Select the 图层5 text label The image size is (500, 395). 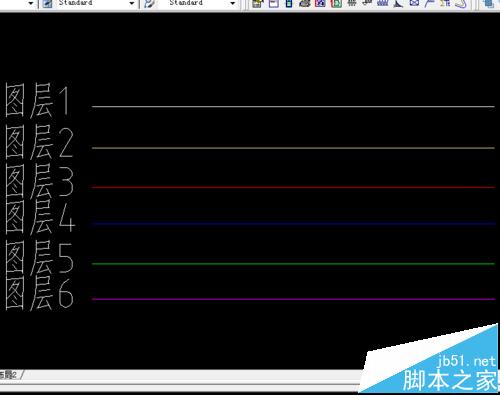click(39, 257)
